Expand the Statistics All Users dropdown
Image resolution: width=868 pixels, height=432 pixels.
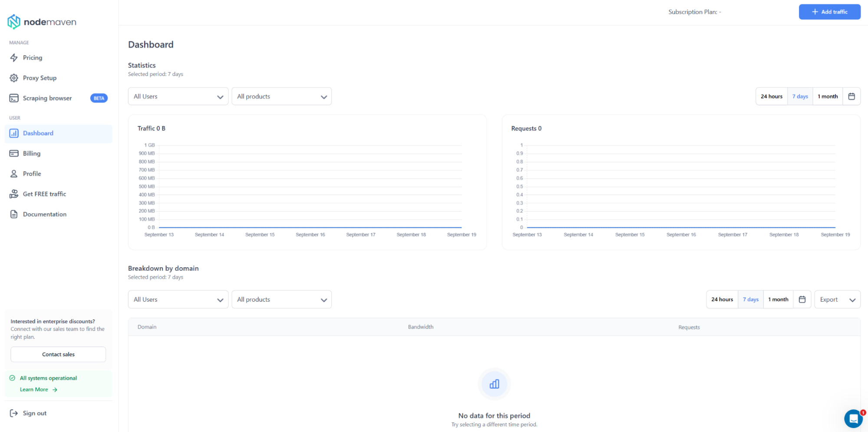click(178, 96)
